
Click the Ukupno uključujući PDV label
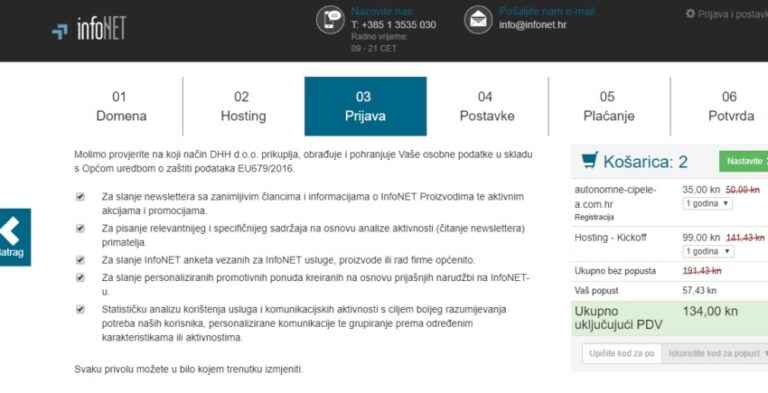(x=618, y=318)
